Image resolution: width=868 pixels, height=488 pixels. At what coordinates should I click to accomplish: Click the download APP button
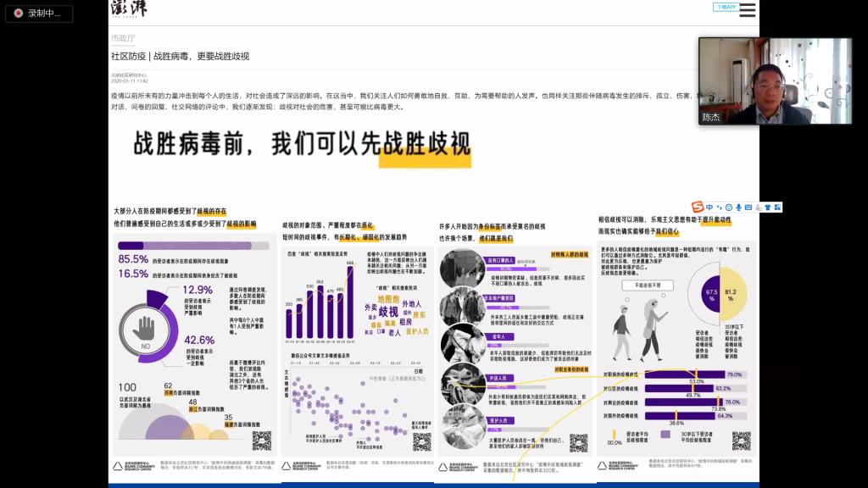[726, 7]
